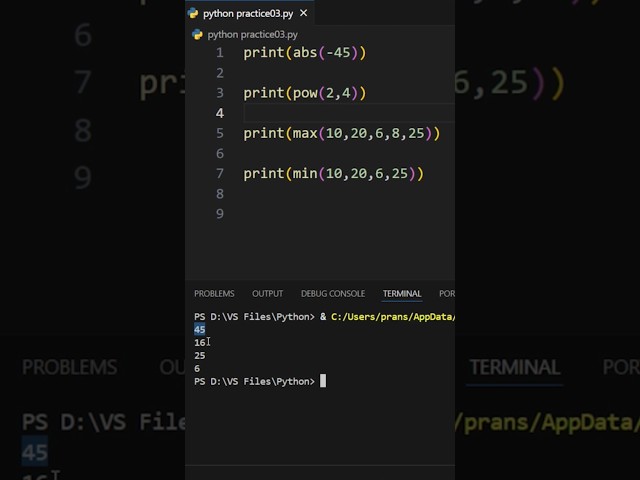This screenshot has height=480, width=640.
Task: Click line number 7 in the gutter
Action: (220, 174)
